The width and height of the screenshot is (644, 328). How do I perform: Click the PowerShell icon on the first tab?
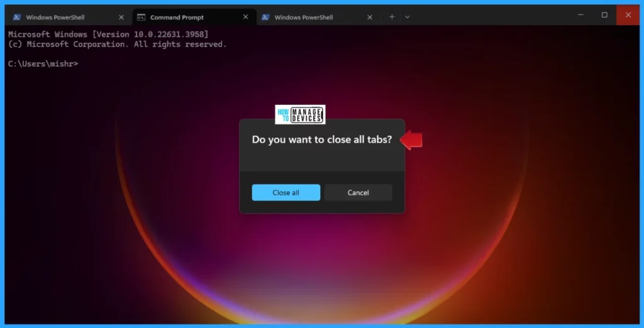[x=17, y=17]
